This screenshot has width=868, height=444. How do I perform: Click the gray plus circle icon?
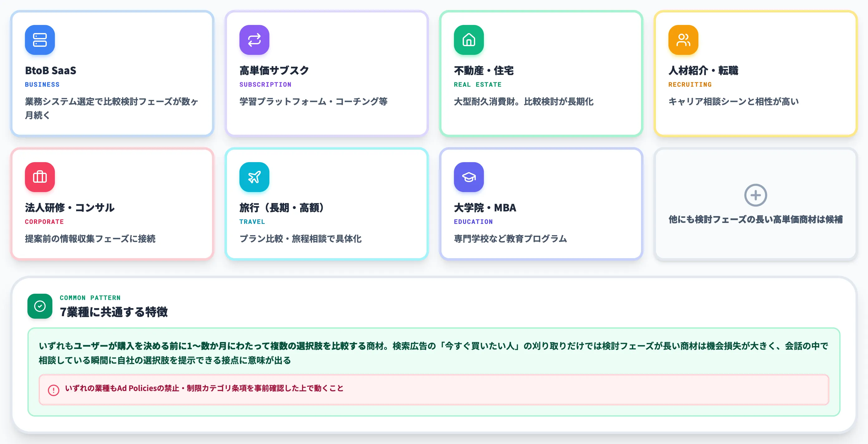[755, 195]
